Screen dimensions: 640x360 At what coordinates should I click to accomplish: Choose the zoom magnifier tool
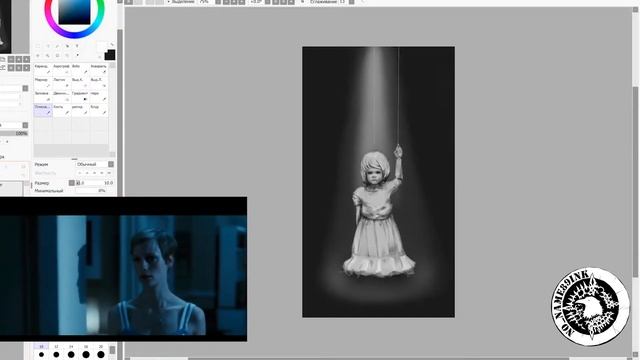tap(48, 56)
